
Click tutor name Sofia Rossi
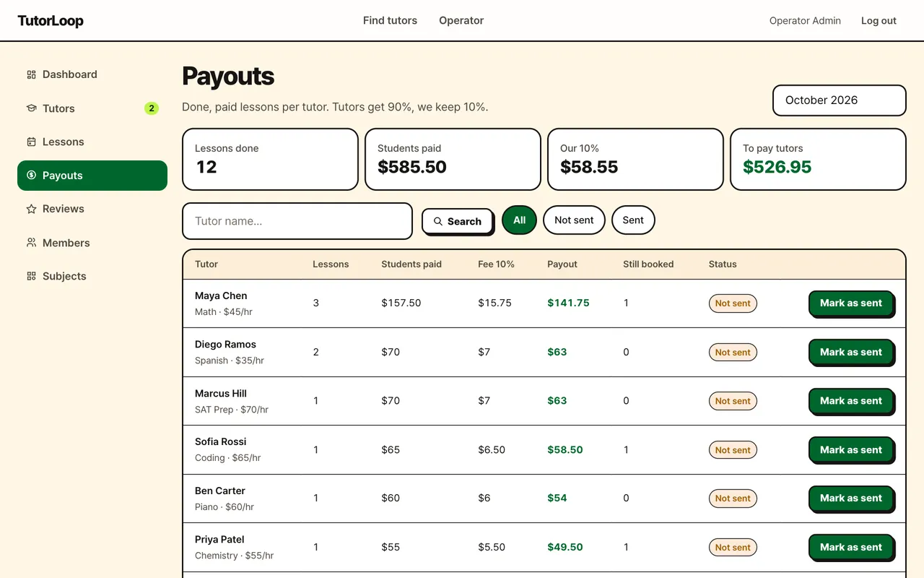(x=221, y=441)
